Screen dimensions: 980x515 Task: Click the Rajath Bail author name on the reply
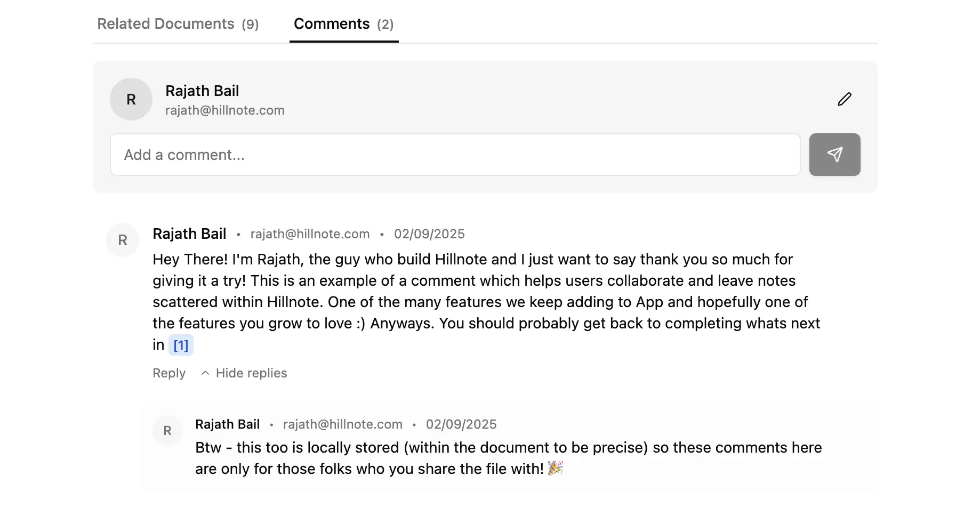227,424
